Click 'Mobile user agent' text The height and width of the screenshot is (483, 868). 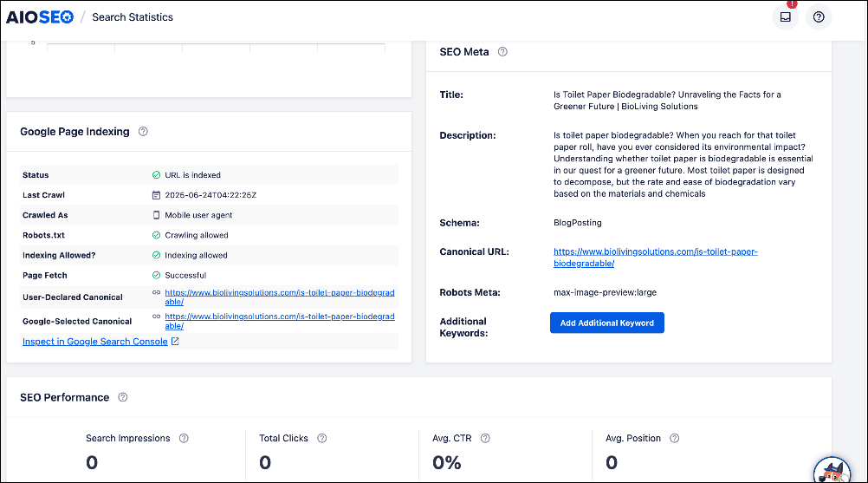(198, 215)
